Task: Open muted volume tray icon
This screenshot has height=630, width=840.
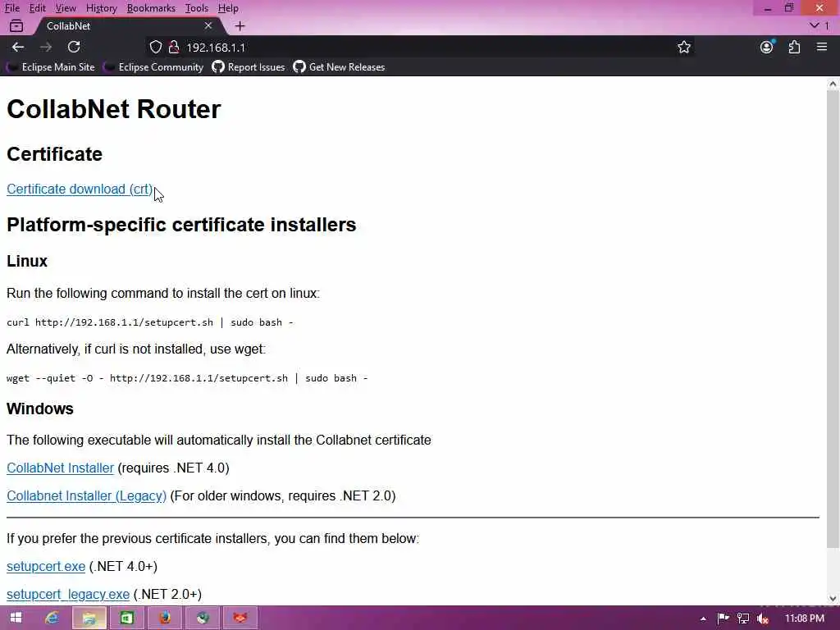Action: (x=763, y=619)
